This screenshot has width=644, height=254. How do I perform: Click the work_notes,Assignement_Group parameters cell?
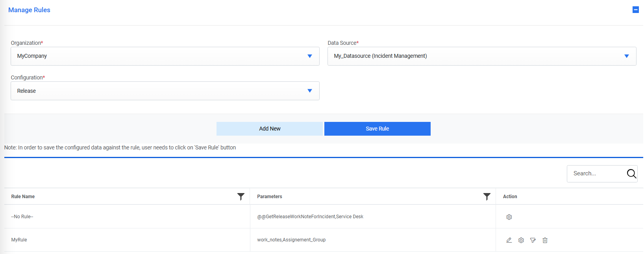point(291,240)
